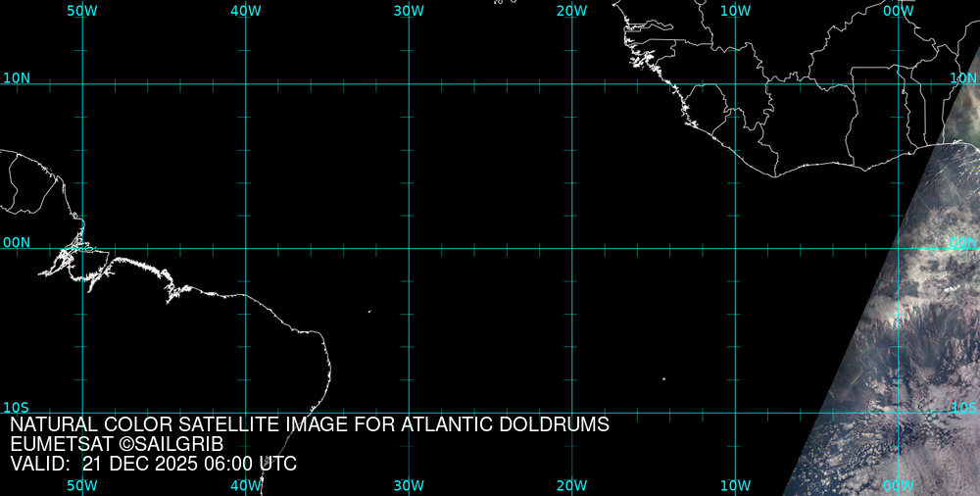This screenshot has height=496, width=980.
Task: Click the 10S latitude label on left edge
Action: (17, 407)
